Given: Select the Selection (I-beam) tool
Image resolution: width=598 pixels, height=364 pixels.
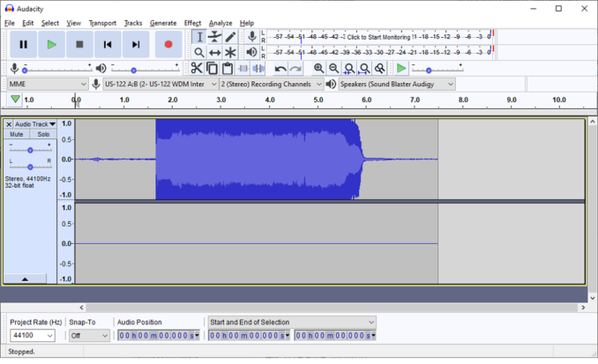Looking at the screenshot, I should tap(199, 37).
